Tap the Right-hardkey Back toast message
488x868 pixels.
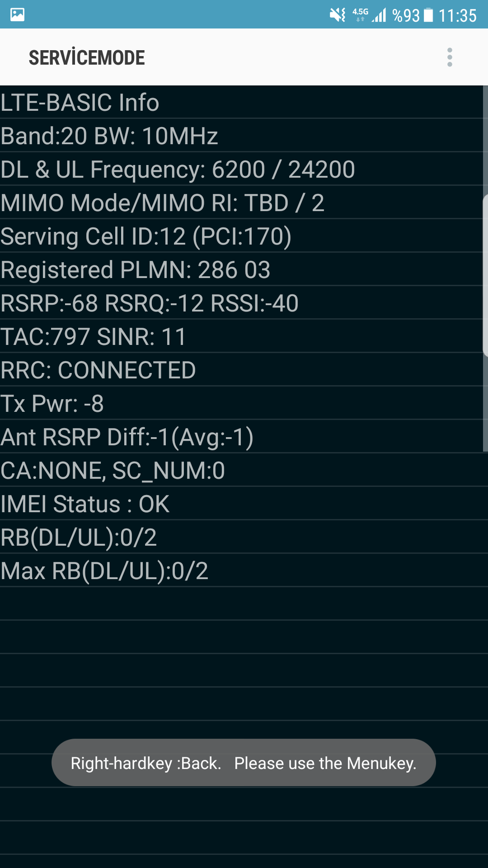click(244, 763)
